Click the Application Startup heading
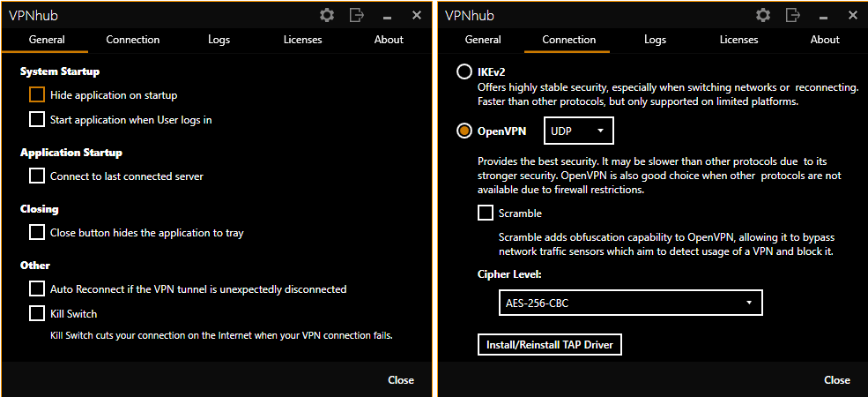 (x=71, y=153)
